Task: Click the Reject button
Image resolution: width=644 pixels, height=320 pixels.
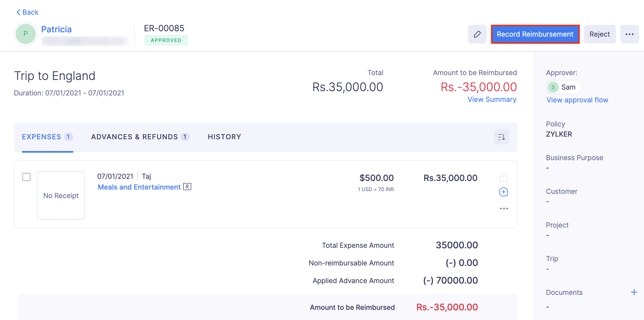Action: pos(600,34)
